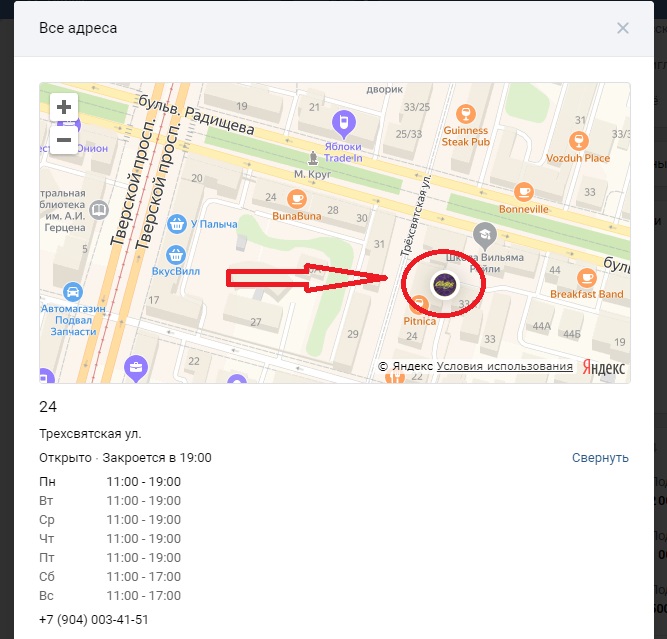Click the BunaBuna cafe marker
Screen dimensions: 667x639
coord(295,198)
